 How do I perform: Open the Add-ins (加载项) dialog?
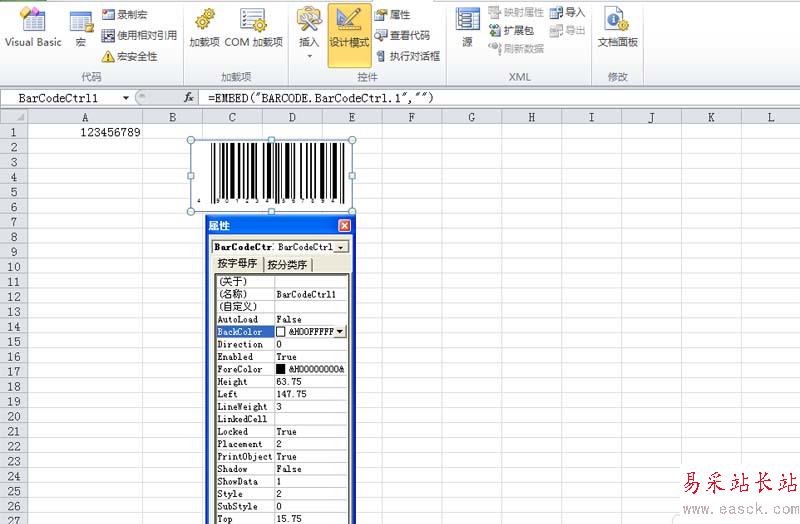tap(204, 28)
